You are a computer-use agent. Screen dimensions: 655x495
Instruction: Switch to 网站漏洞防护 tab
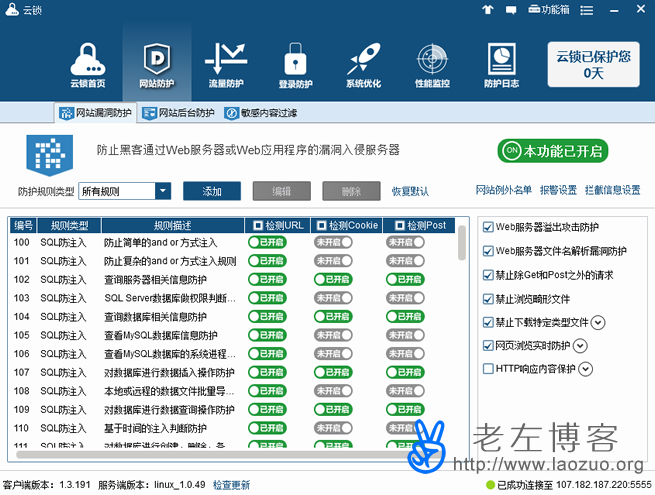(x=96, y=113)
